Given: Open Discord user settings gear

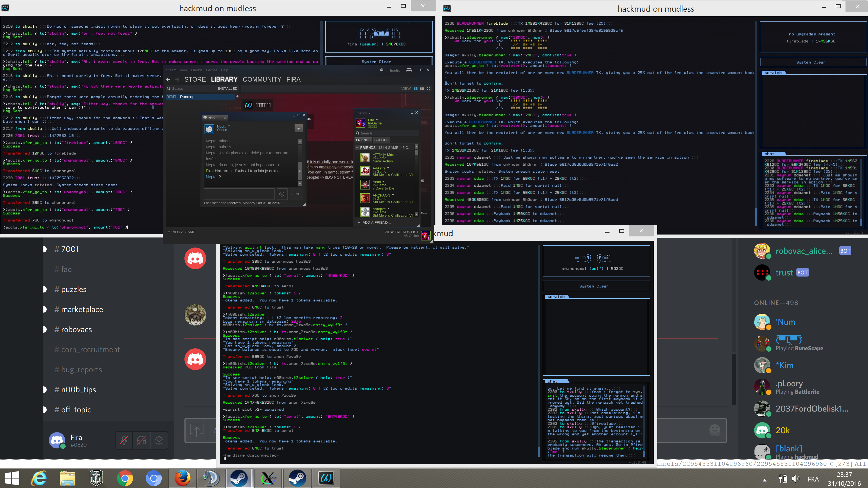Looking at the screenshot, I should click(x=159, y=440).
